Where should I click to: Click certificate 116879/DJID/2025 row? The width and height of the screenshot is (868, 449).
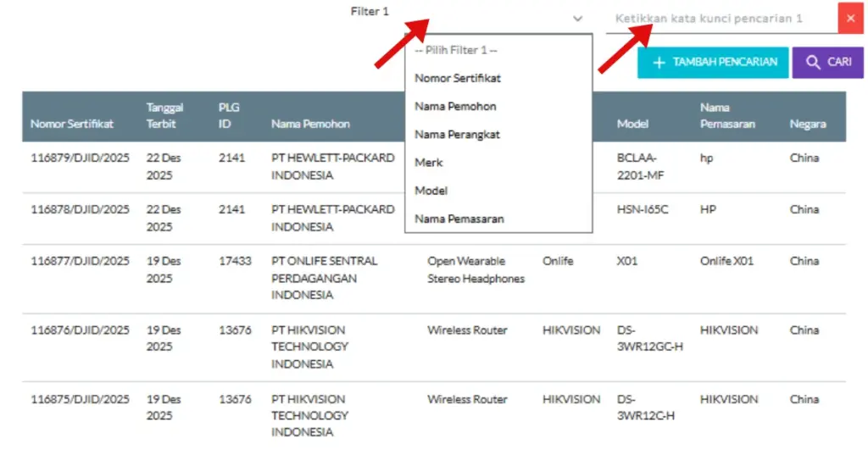80,158
